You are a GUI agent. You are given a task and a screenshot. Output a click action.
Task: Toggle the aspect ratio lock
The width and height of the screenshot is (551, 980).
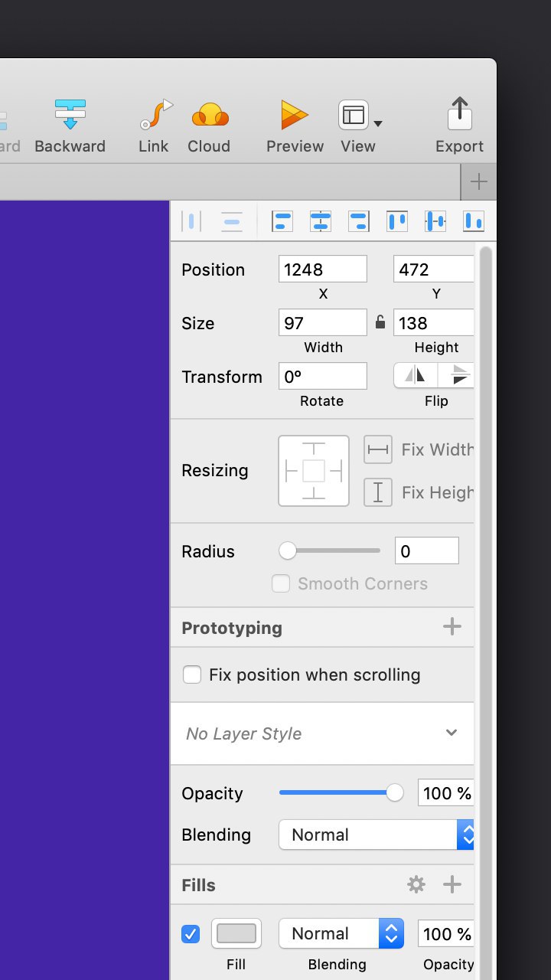pos(380,322)
